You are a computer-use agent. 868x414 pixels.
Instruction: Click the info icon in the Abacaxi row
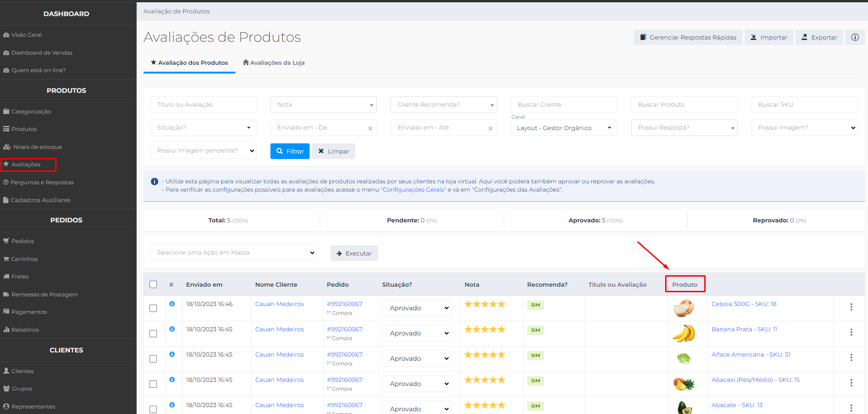coord(172,380)
